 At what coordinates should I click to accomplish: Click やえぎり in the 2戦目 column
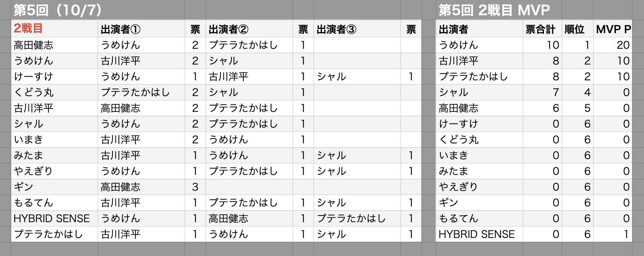pyautogui.click(x=33, y=171)
